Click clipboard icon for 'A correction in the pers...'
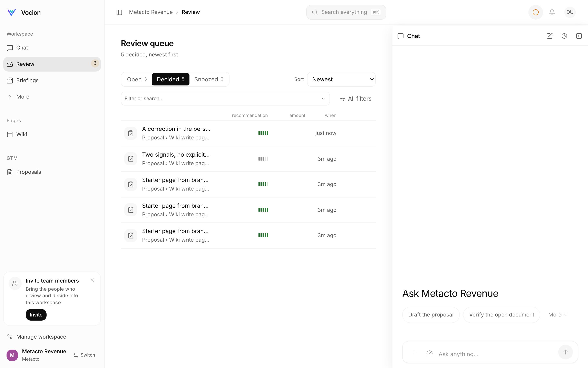The image size is (588, 368). point(131,133)
